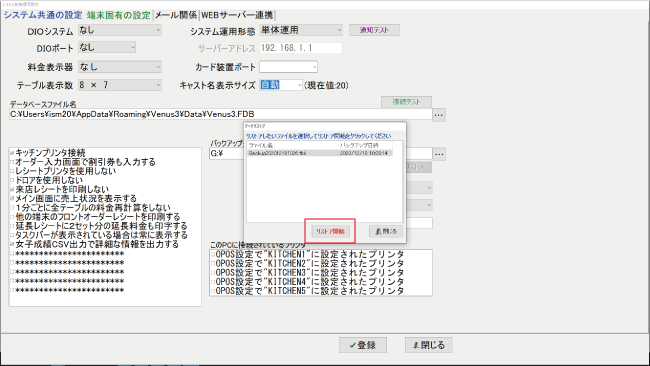
Task: Select the メール関係 tab
Action: pyautogui.click(x=176, y=15)
